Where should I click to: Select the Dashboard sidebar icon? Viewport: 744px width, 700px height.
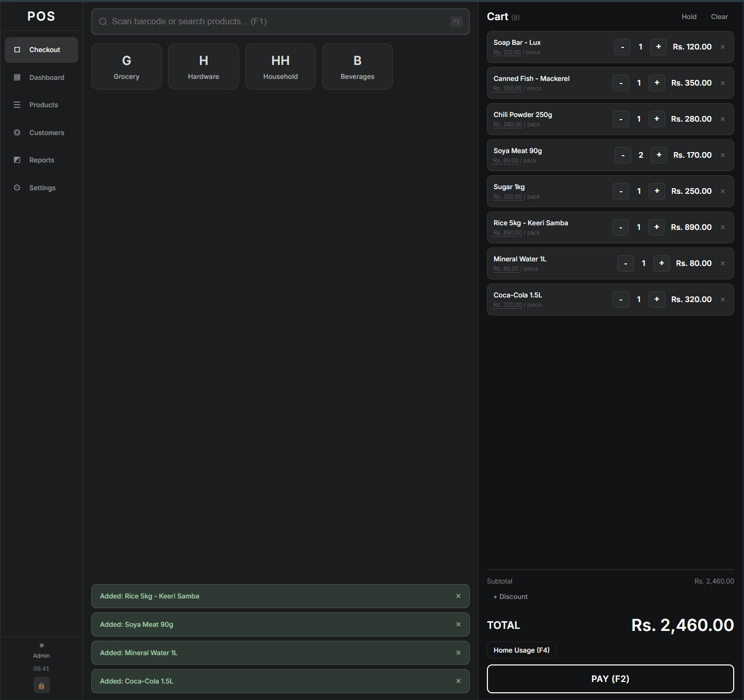click(x=17, y=77)
